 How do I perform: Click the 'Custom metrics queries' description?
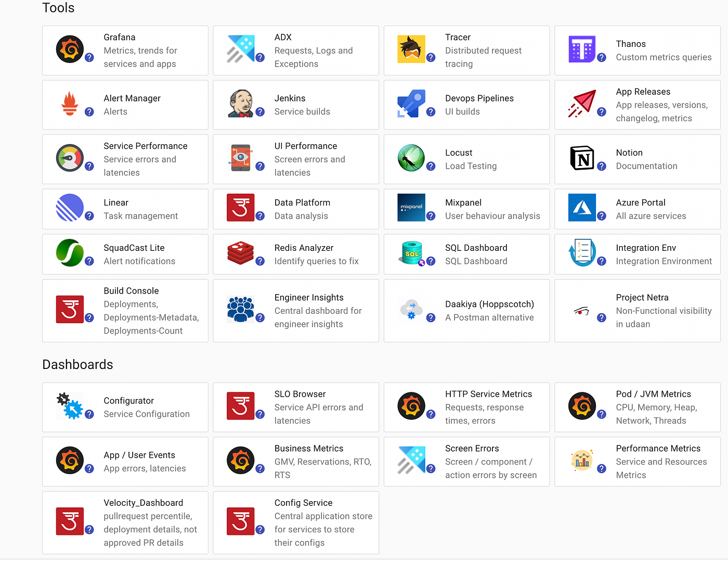click(x=664, y=57)
